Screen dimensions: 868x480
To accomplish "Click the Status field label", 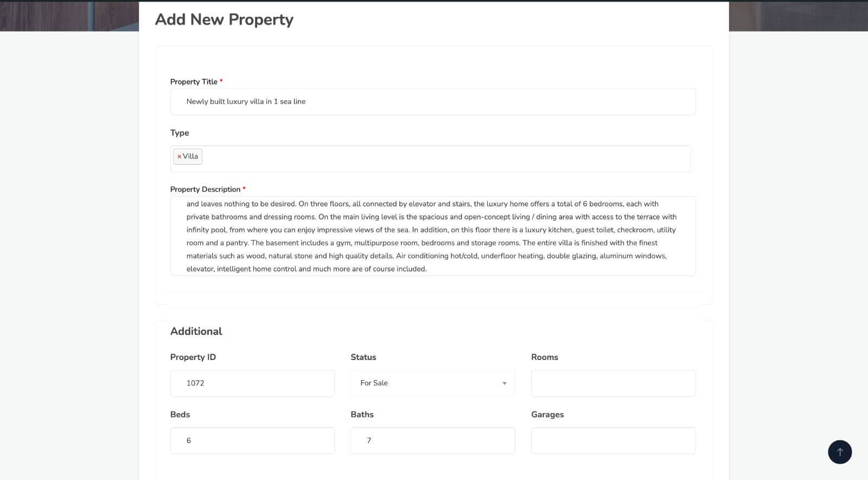I will tap(363, 357).
